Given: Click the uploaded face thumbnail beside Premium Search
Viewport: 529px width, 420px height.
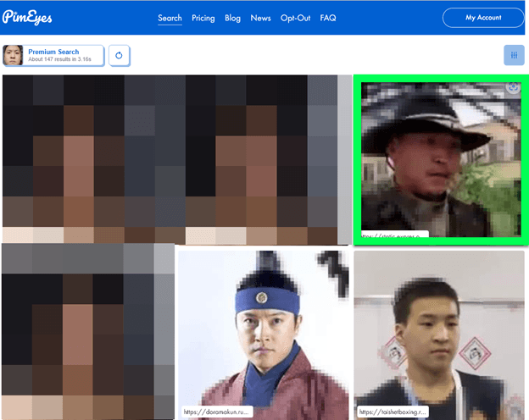Looking at the screenshot, I should 13,56.
